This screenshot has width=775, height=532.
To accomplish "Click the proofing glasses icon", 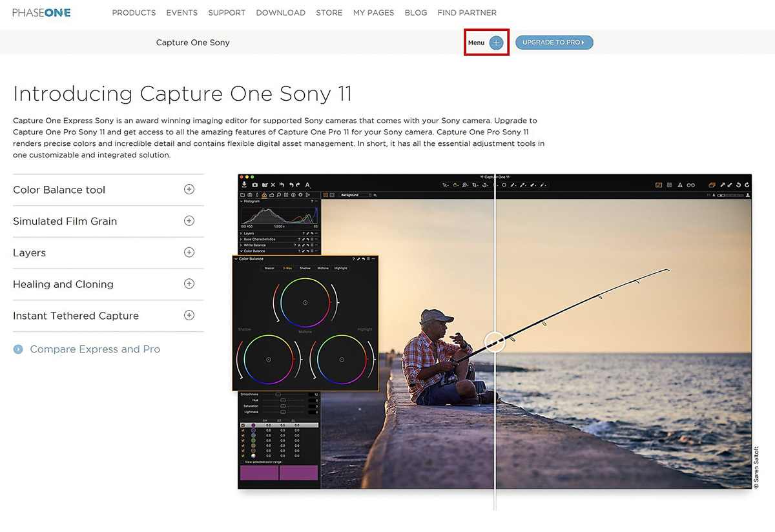I will tap(691, 185).
